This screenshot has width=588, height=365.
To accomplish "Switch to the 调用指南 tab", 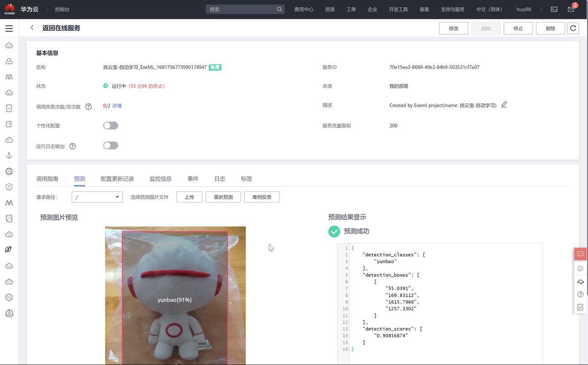I will pos(47,179).
